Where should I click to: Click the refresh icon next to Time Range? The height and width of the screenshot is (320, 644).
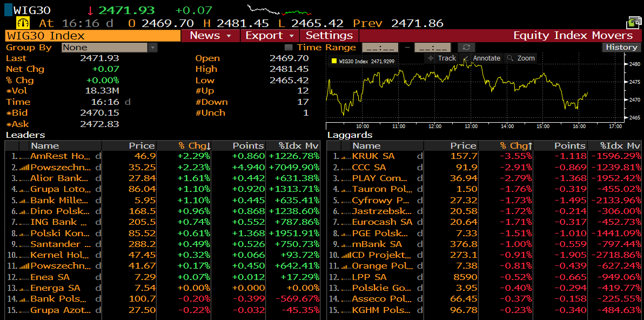pos(466,47)
